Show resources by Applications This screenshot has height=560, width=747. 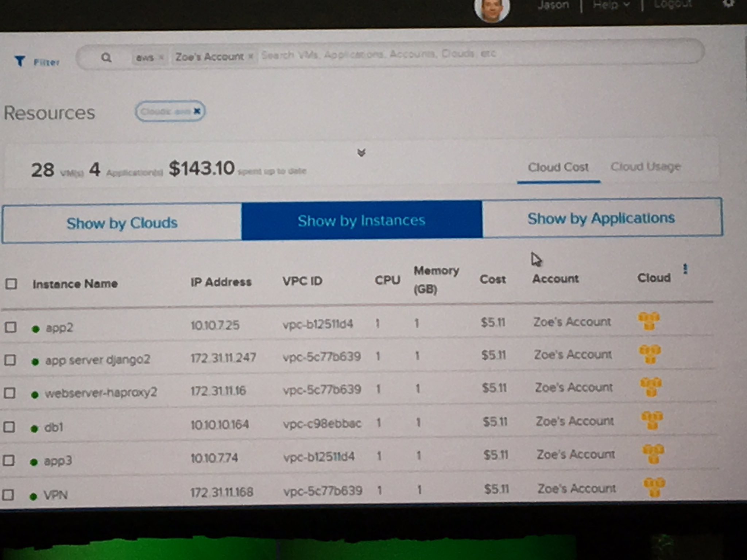601,218
